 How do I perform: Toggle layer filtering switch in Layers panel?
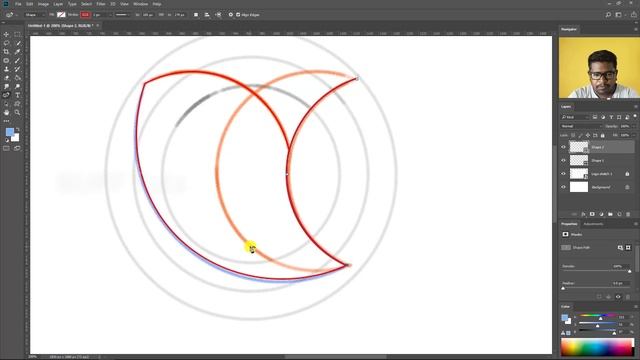tap(635, 116)
